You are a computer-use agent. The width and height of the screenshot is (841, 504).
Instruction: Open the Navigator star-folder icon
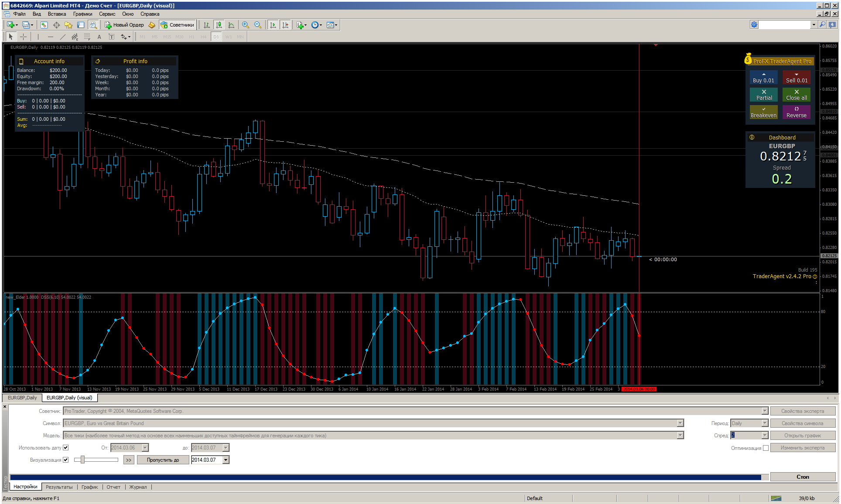tap(68, 25)
